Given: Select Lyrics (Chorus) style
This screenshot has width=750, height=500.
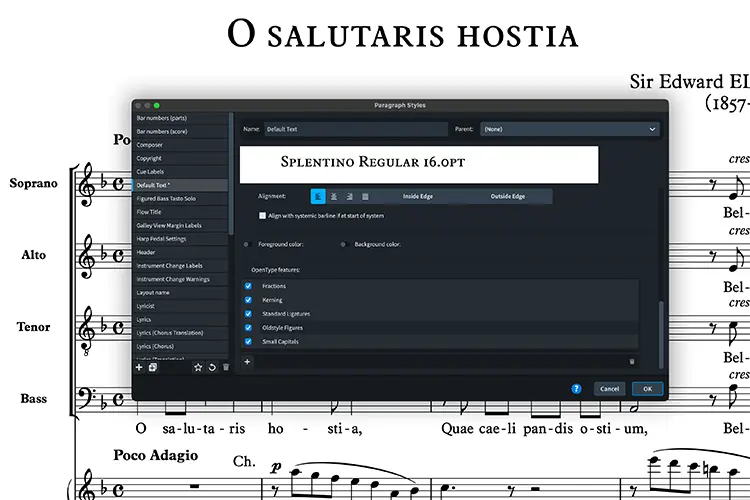Looking at the screenshot, I should point(180,346).
